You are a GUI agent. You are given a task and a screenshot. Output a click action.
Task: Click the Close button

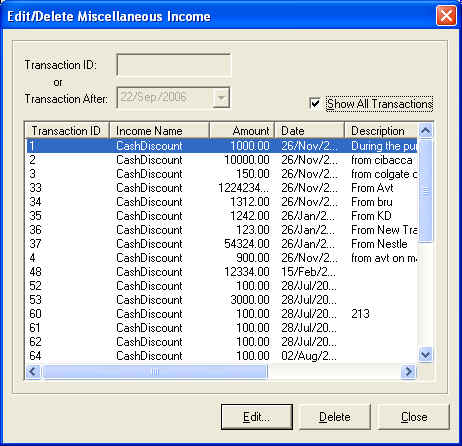(414, 417)
